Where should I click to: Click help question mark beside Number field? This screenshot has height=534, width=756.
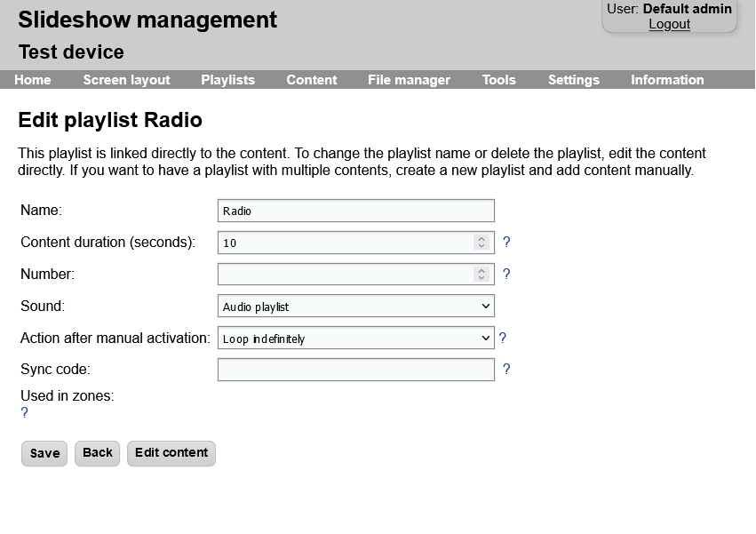506,274
